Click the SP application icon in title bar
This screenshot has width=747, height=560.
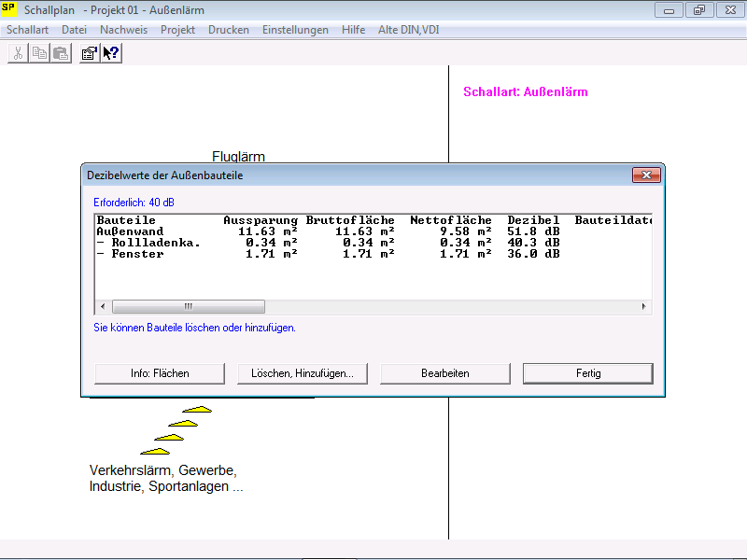(x=8, y=8)
